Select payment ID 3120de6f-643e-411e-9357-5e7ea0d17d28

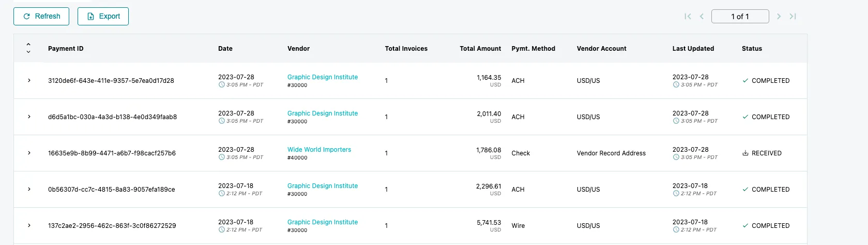click(x=111, y=81)
